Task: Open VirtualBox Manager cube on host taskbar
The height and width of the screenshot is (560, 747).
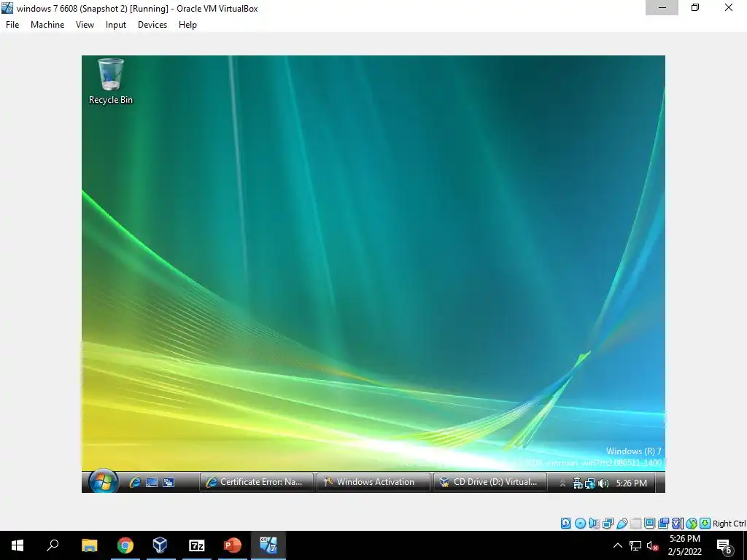Action: coord(160,545)
